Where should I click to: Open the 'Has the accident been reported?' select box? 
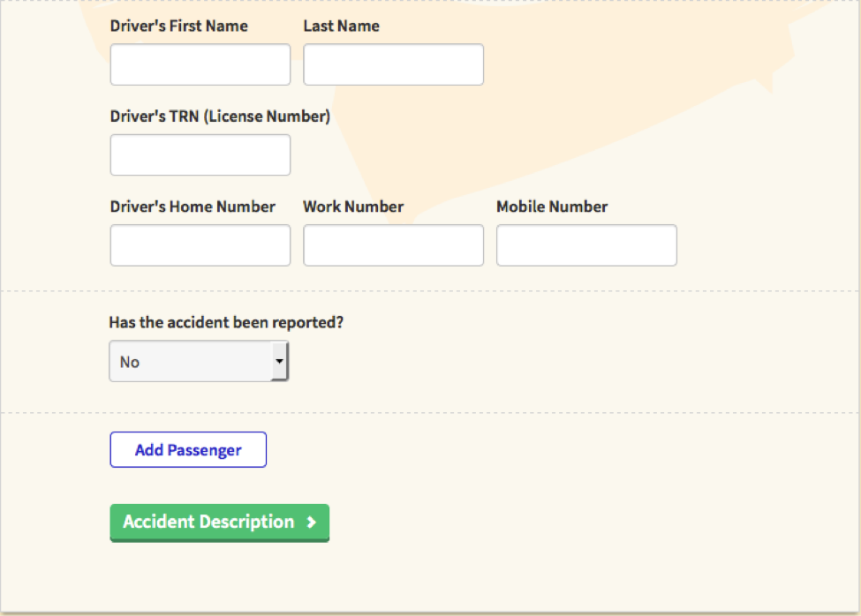(199, 362)
